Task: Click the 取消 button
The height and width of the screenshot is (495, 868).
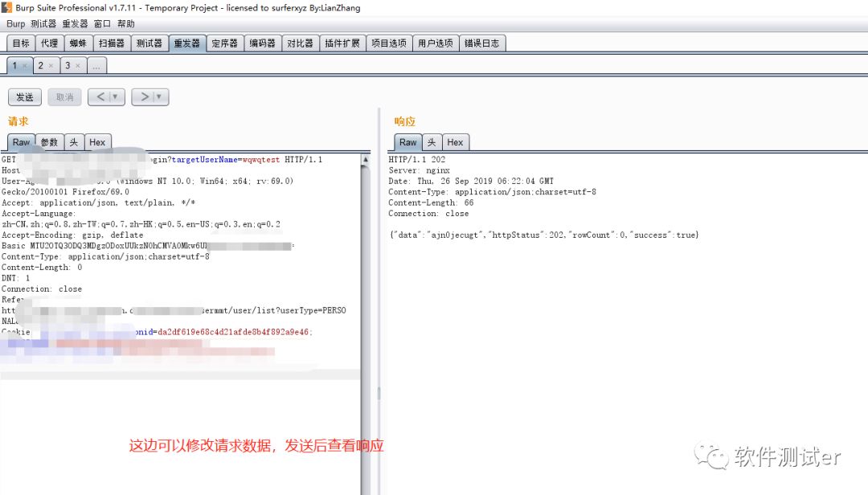Action: coord(64,97)
